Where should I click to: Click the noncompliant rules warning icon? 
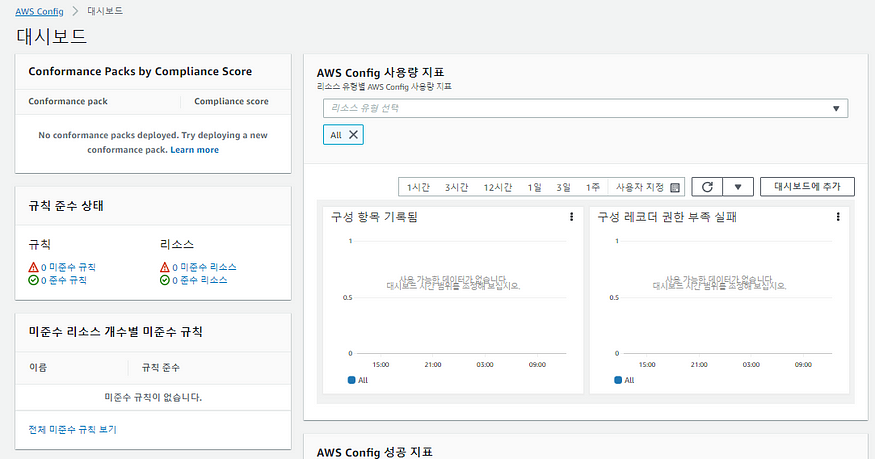click(33, 267)
